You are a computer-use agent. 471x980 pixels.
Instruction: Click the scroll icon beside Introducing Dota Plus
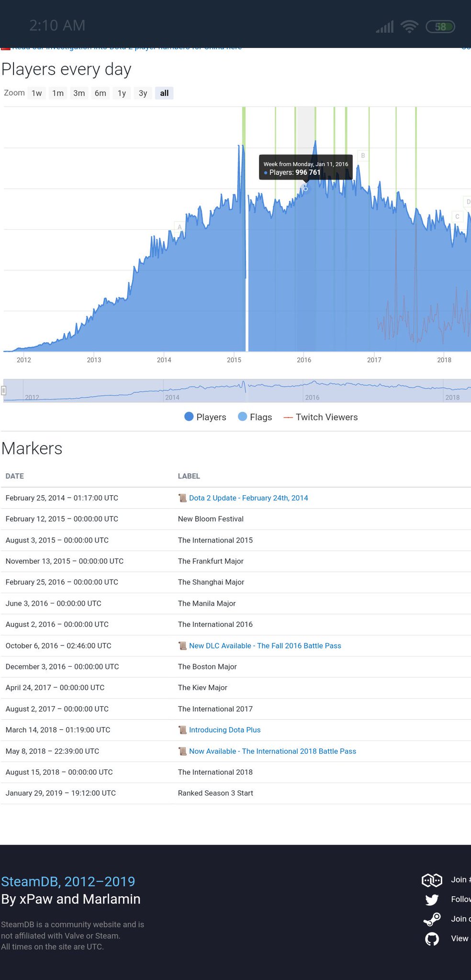(182, 730)
